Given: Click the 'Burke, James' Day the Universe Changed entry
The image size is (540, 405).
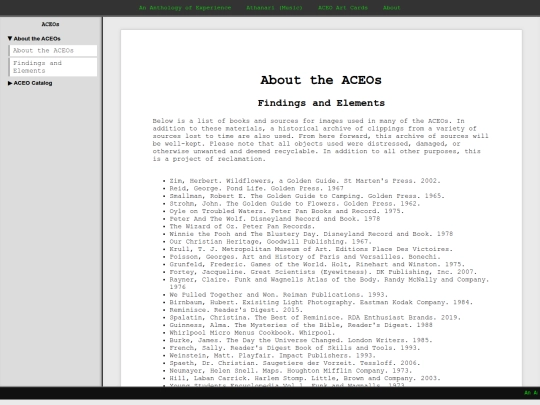Looking at the screenshot, I should [x=301, y=340].
